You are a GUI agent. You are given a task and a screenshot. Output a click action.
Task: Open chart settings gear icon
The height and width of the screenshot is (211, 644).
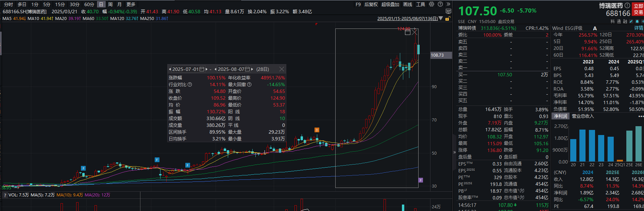431,4
